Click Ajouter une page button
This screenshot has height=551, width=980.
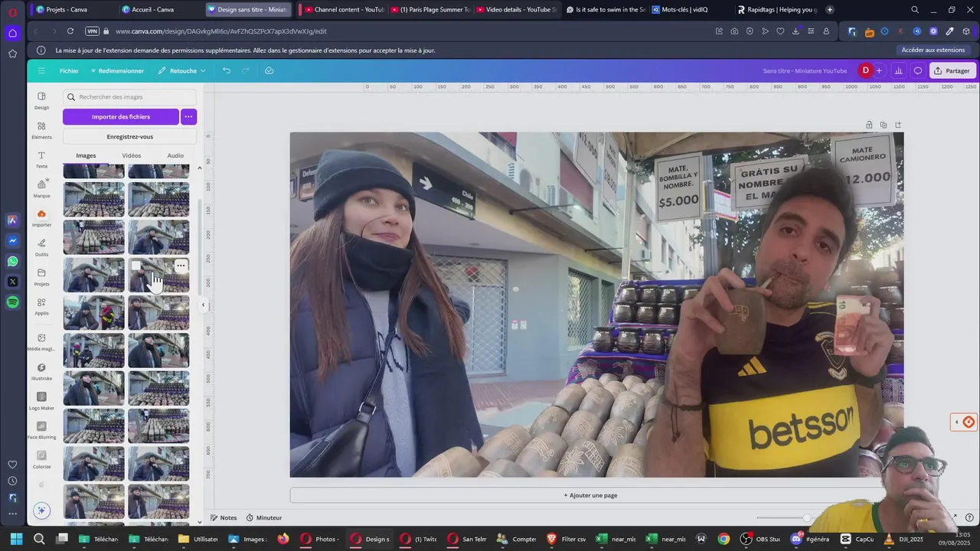pos(590,495)
